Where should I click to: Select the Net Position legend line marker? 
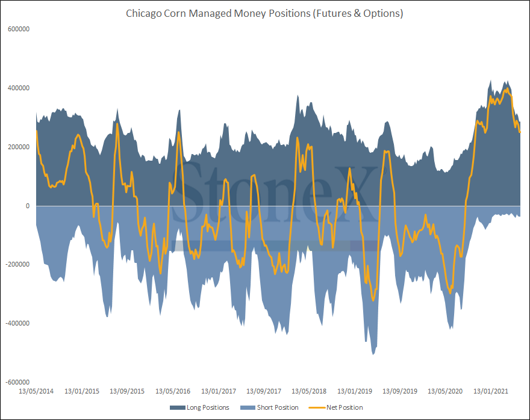click(x=317, y=407)
